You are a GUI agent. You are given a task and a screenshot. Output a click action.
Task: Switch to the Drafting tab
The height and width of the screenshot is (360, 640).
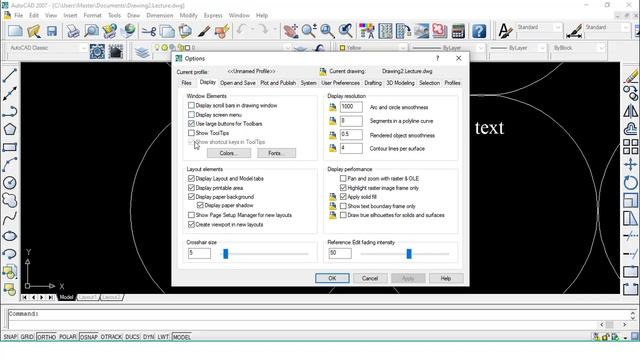click(373, 83)
